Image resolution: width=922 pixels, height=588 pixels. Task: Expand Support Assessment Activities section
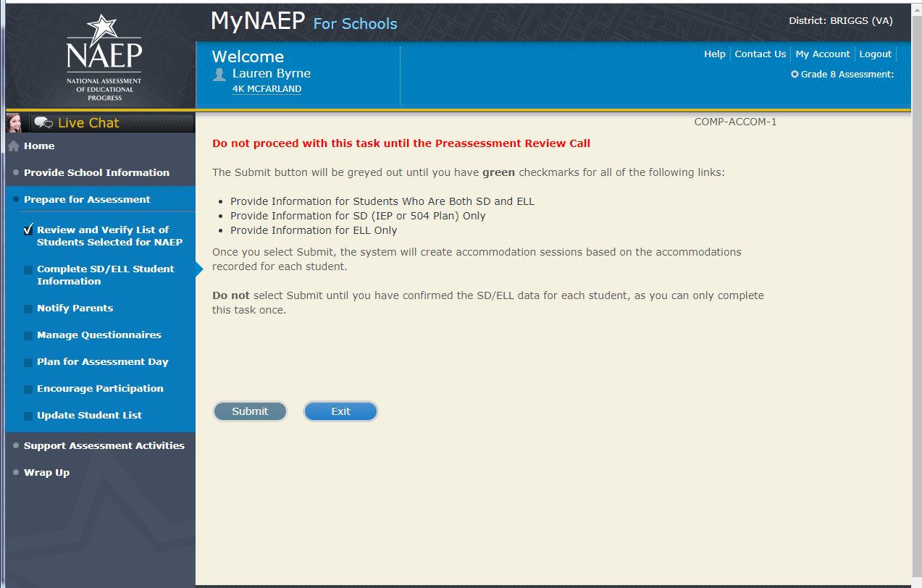(x=104, y=445)
